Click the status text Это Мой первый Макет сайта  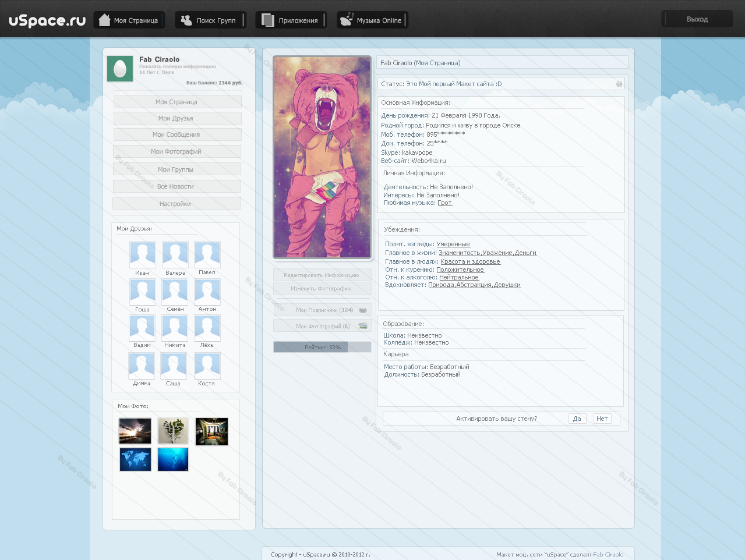[x=454, y=84]
